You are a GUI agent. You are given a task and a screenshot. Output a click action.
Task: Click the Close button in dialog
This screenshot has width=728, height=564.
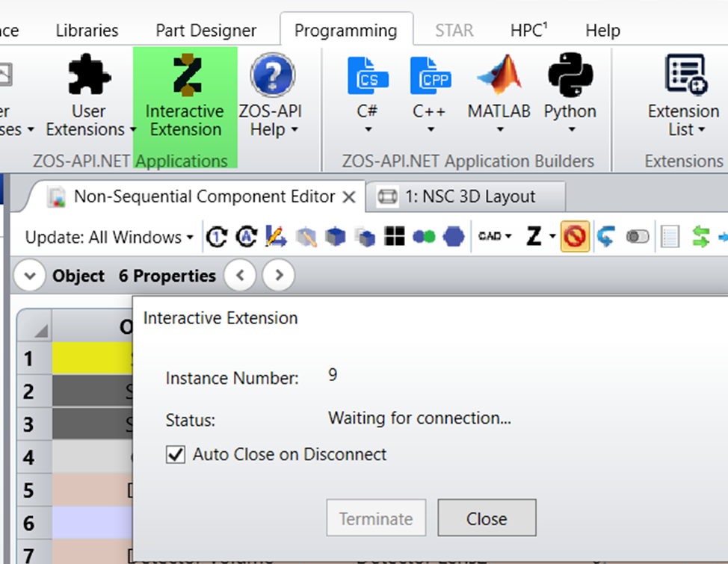[x=487, y=518]
